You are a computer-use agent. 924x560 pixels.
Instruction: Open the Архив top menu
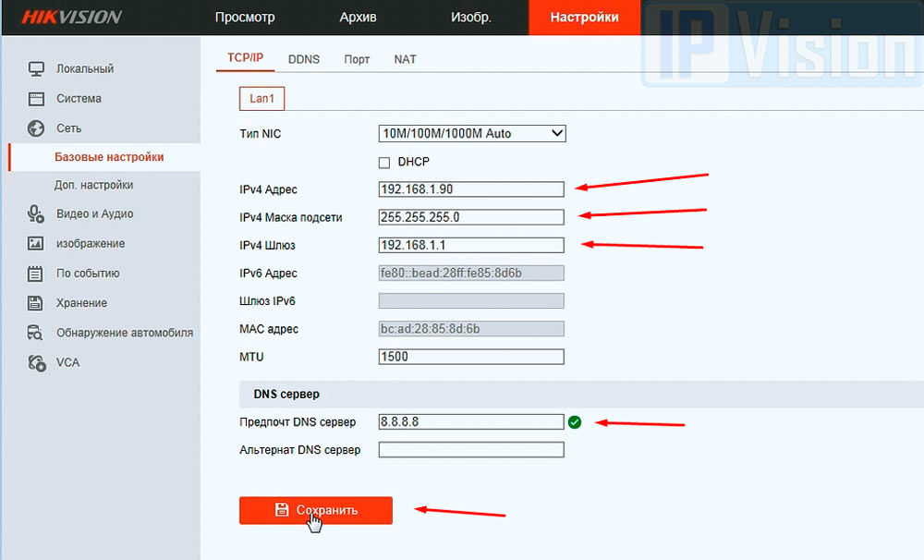[x=358, y=17]
